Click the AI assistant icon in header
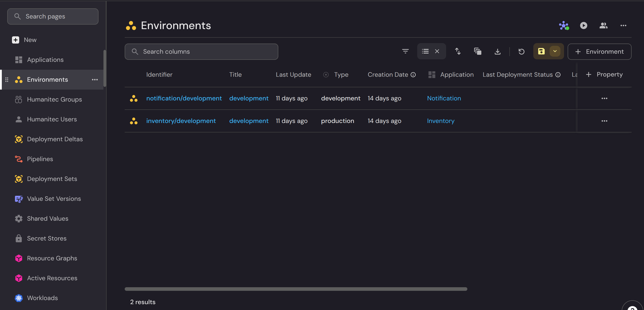Viewport: 644px width, 310px height. coord(564,25)
